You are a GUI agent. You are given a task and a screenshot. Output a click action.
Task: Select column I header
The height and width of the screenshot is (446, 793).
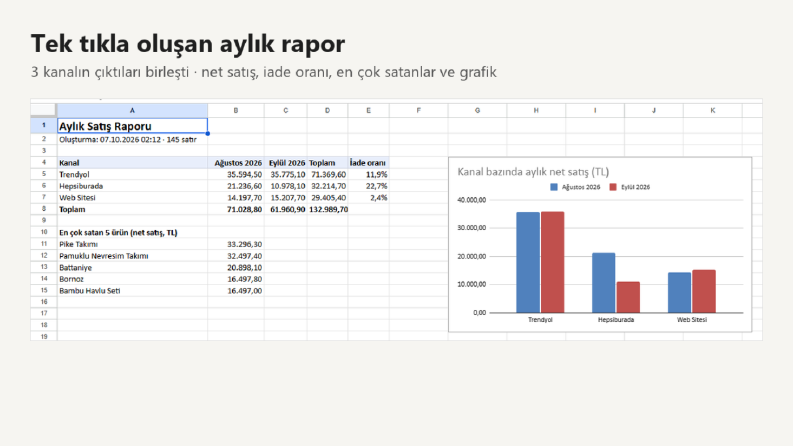(x=595, y=110)
